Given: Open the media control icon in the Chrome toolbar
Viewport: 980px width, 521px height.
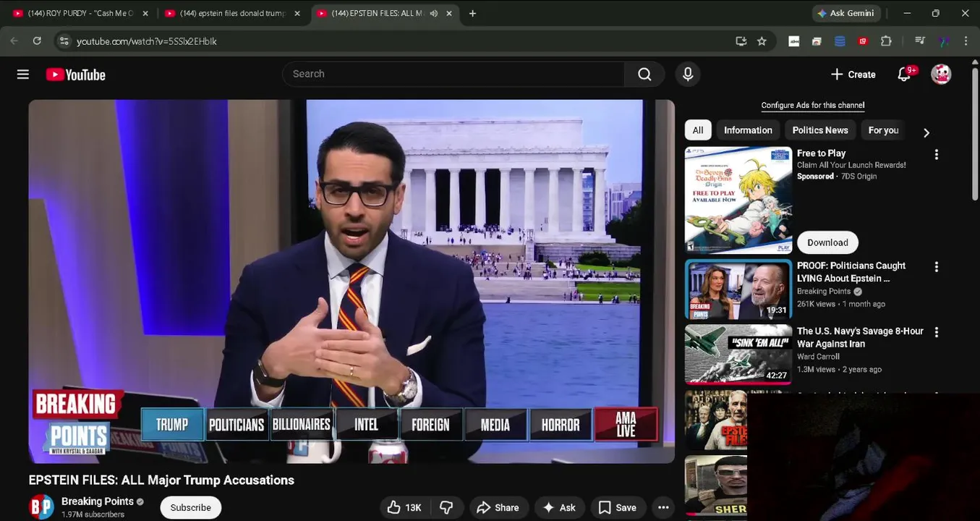Looking at the screenshot, I should pos(920,41).
